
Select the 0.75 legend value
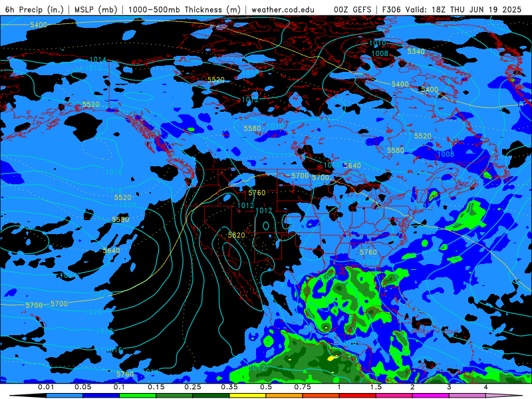(303, 387)
